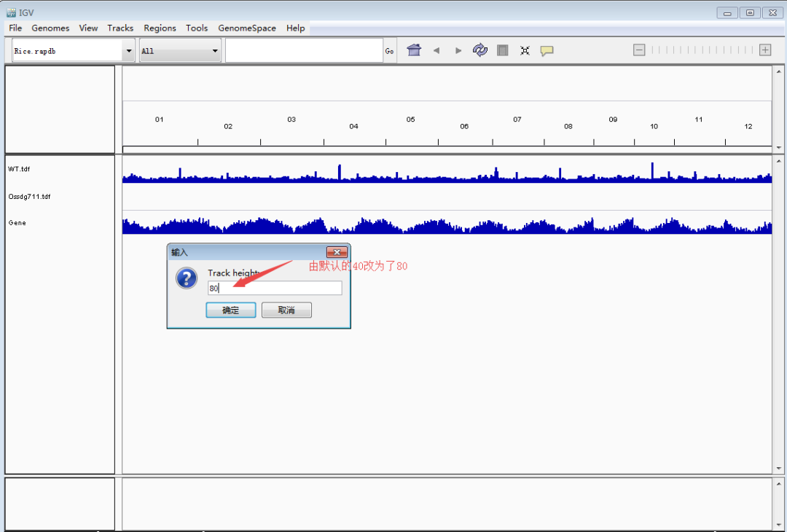Click the 取消 button in the dialog

[286, 310]
